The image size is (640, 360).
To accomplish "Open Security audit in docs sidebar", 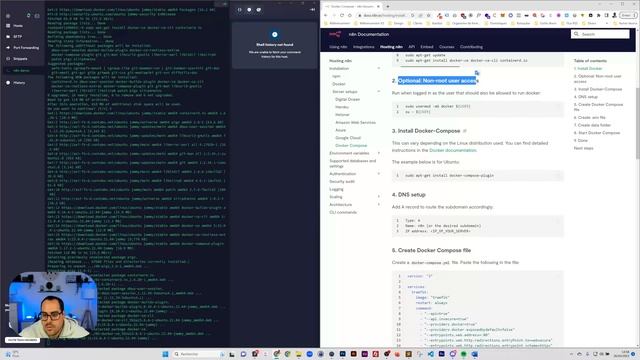I will (x=342, y=182).
